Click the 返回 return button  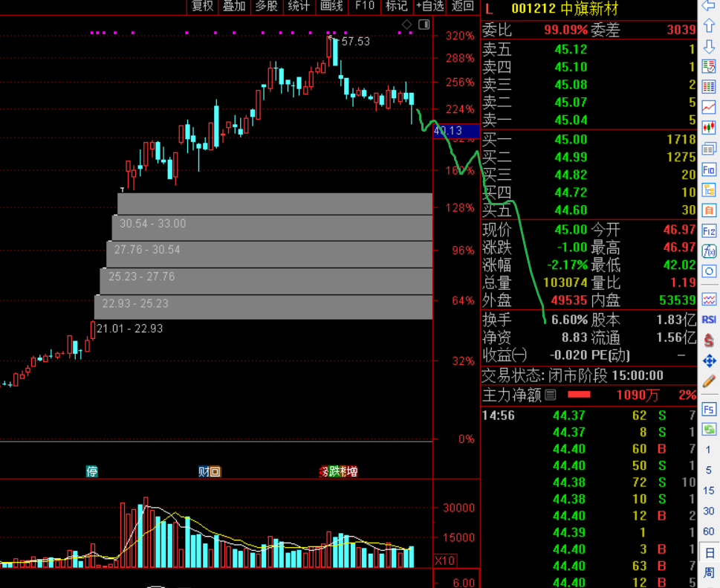tap(462, 6)
